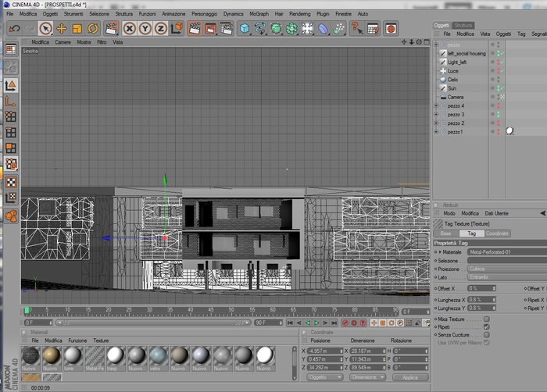Open the MoGraph menu
Screen dimensions: 547x392
click(259, 13)
